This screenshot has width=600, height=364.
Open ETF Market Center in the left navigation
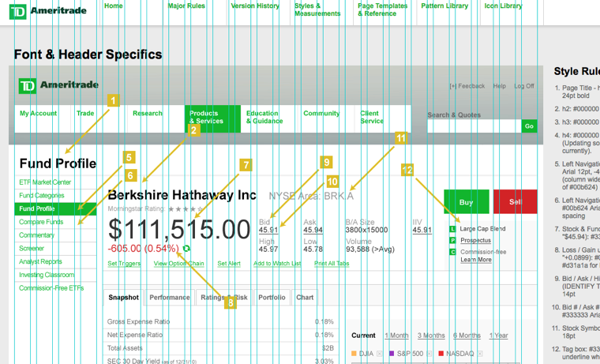[x=45, y=182]
